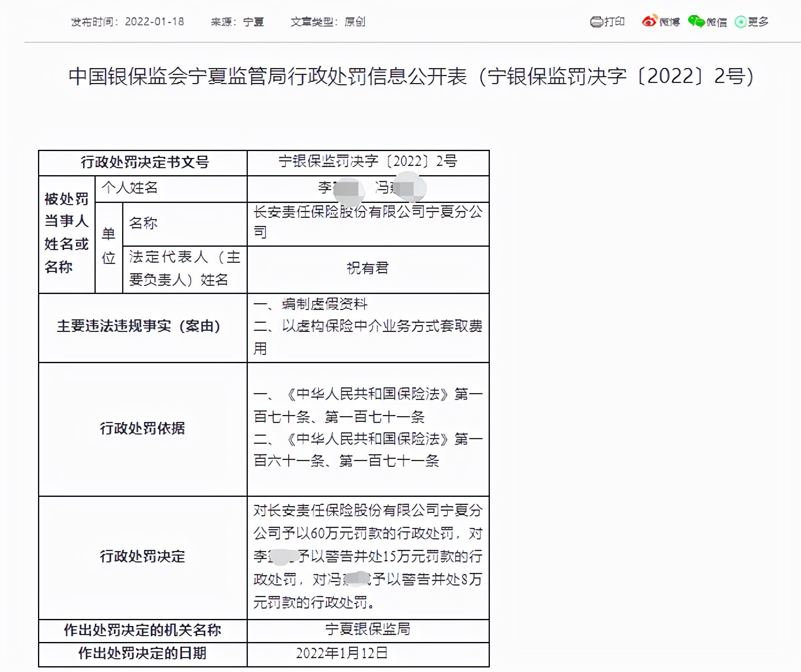Viewport: 801px width, 672px height.
Task: Share via the Weibo icon
Action: click(649, 21)
